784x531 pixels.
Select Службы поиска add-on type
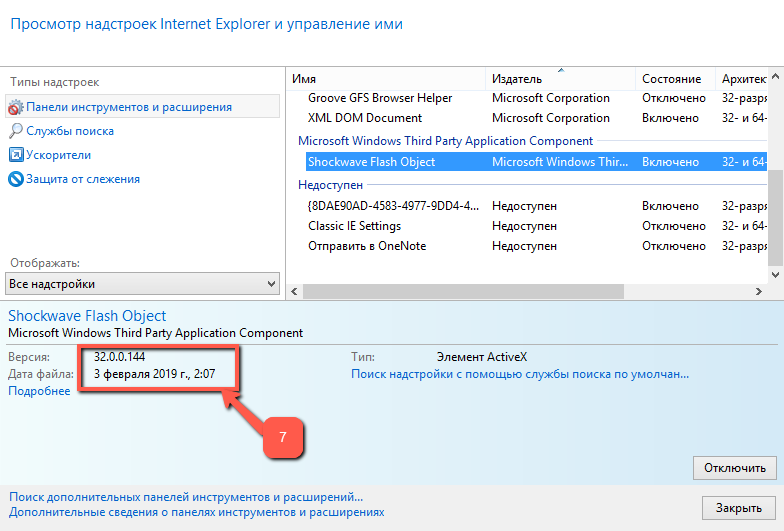pos(70,131)
